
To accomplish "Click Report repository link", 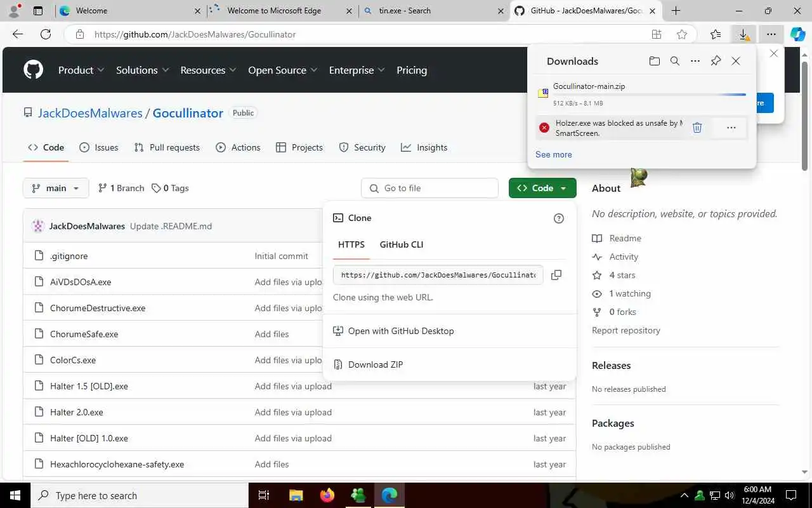I will [x=626, y=330].
